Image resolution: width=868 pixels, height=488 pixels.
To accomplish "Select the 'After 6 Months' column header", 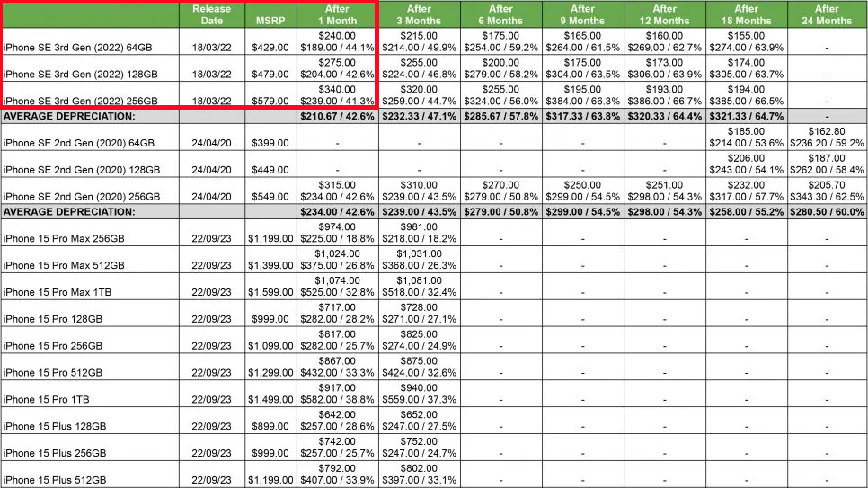I will 501,15.
